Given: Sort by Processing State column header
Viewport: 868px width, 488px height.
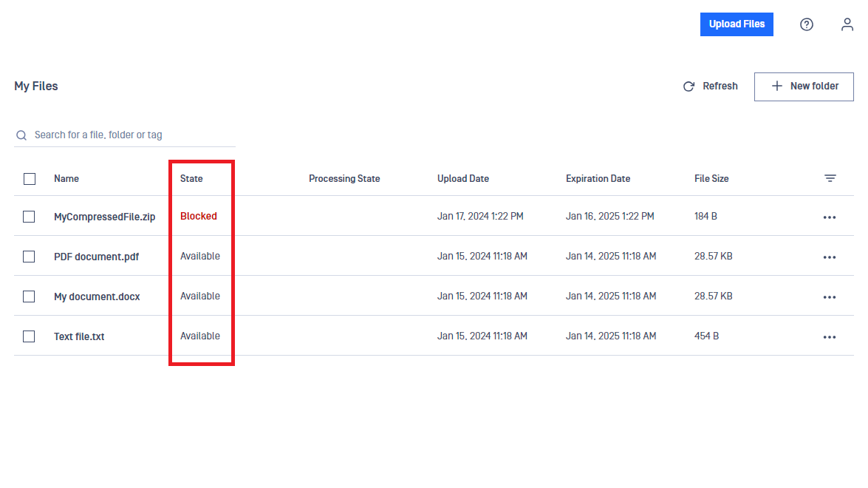Looking at the screenshot, I should [x=344, y=178].
